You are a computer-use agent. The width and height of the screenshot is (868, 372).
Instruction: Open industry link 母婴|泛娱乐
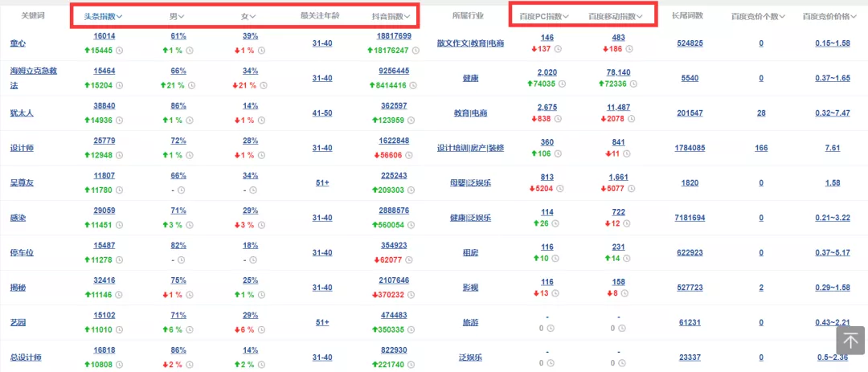pos(470,182)
